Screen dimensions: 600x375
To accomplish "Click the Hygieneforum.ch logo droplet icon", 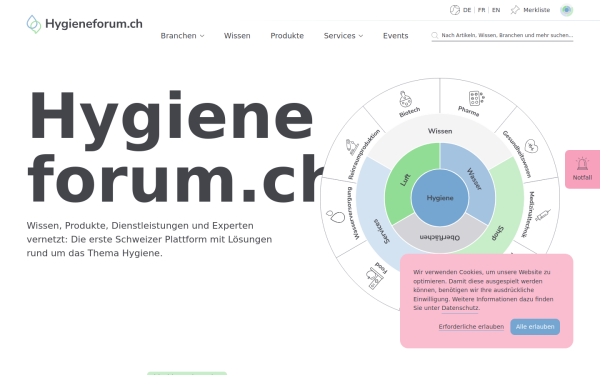I will click(x=34, y=24).
